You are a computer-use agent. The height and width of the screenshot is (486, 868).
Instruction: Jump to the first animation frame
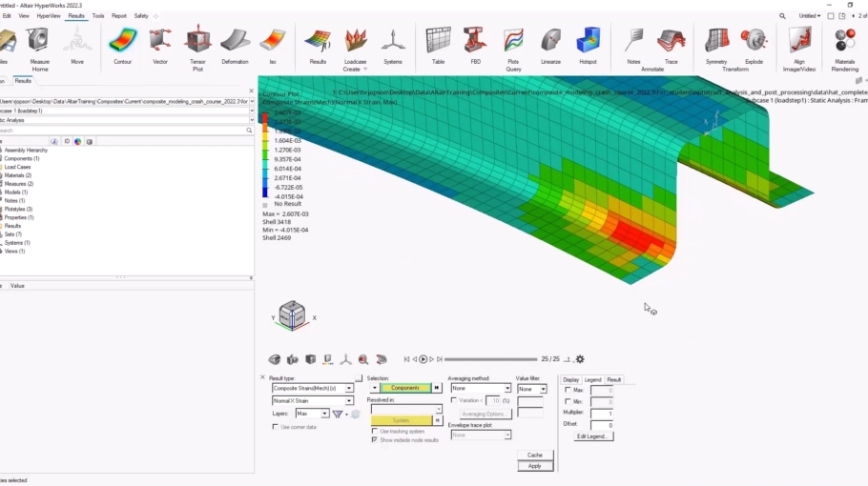tap(406, 359)
